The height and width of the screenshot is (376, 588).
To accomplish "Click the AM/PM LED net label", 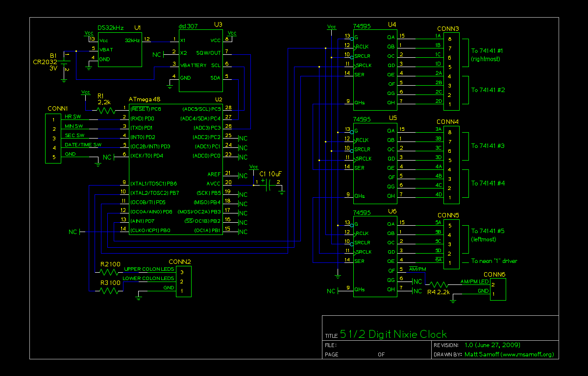I will click(474, 282).
